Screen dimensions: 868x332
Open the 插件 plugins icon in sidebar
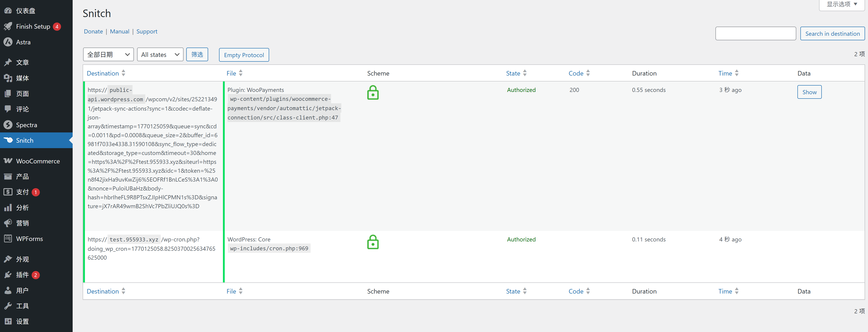(x=8, y=275)
